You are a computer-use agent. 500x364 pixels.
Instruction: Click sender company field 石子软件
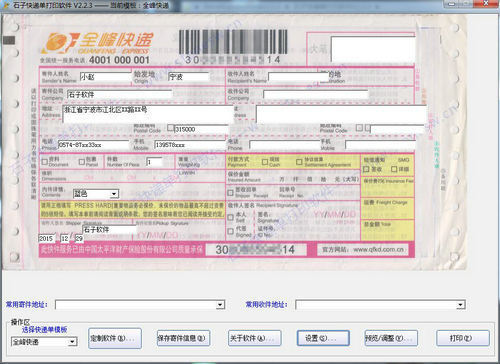point(119,95)
